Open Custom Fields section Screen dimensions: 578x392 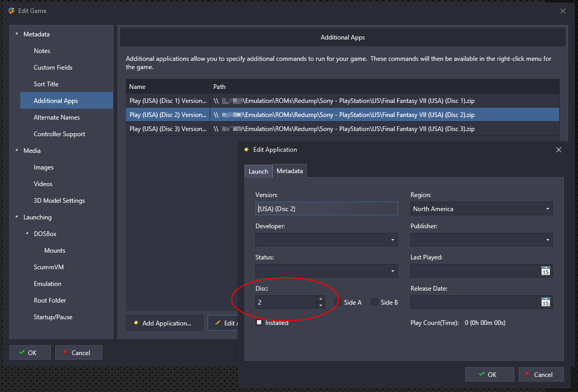point(53,68)
